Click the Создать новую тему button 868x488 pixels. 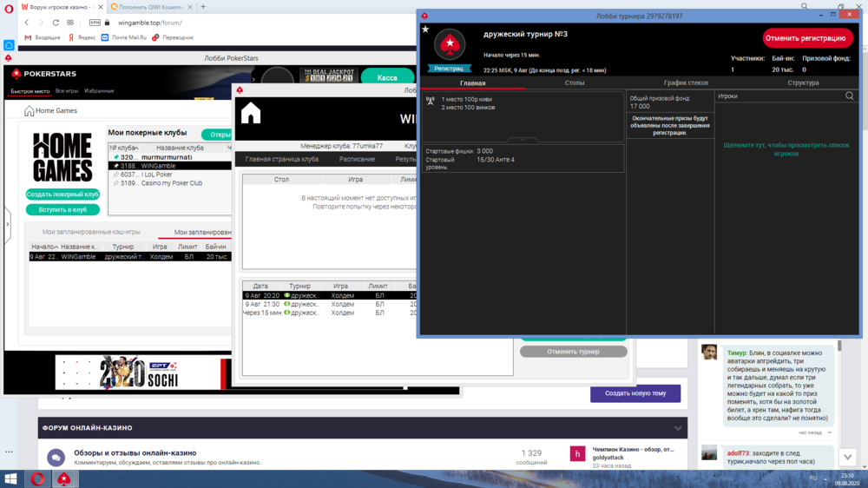(x=635, y=393)
